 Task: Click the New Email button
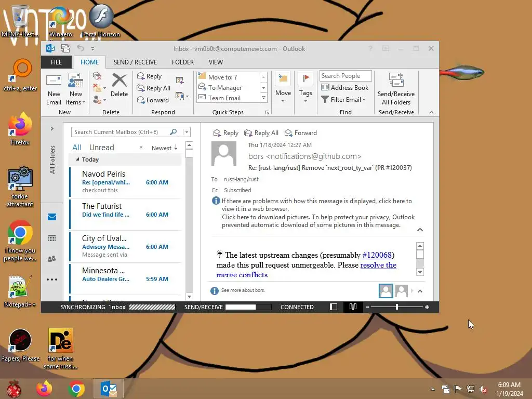pyautogui.click(x=54, y=89)
